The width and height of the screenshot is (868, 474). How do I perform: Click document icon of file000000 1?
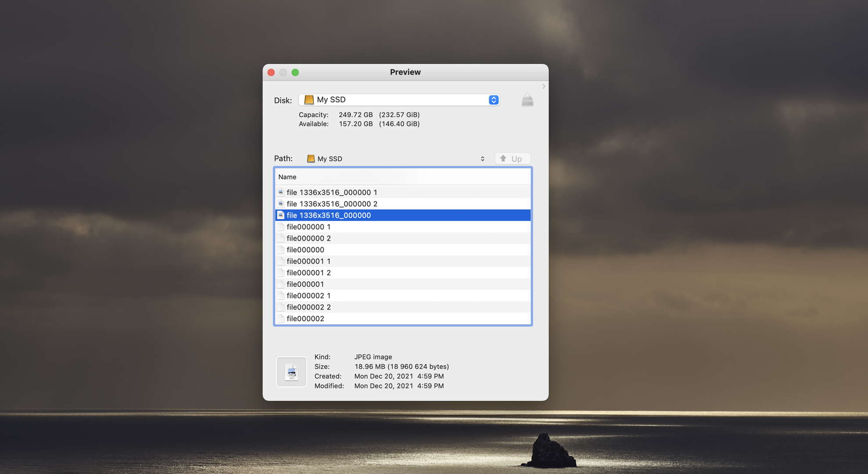(281, 226)
